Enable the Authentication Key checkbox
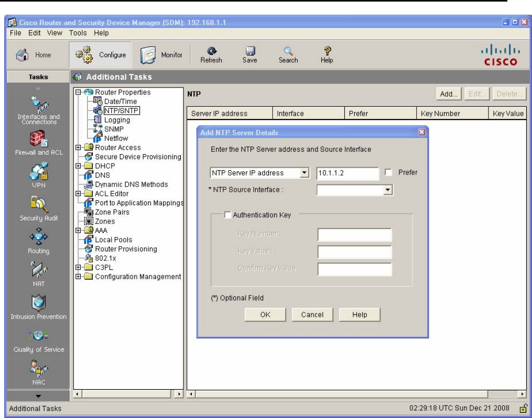 coord(227,215)
